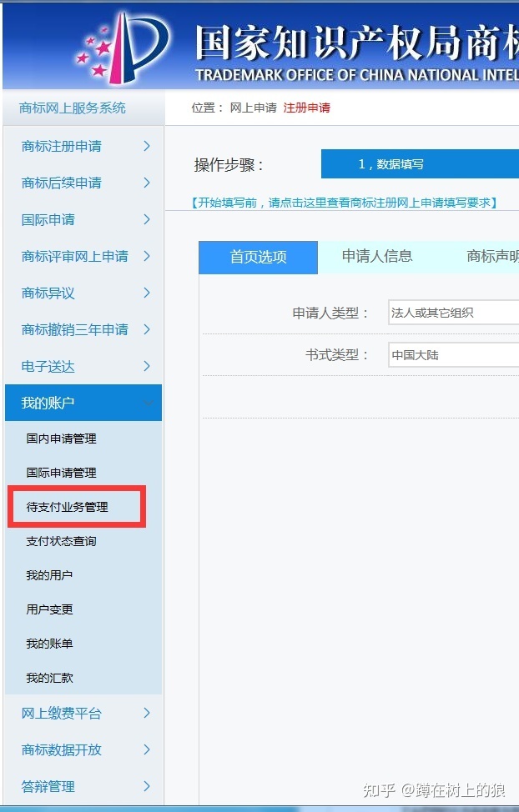Viewport: 519px width, 812px height.
Task: Open 支付状态查询 page
Action: point(61,541)
